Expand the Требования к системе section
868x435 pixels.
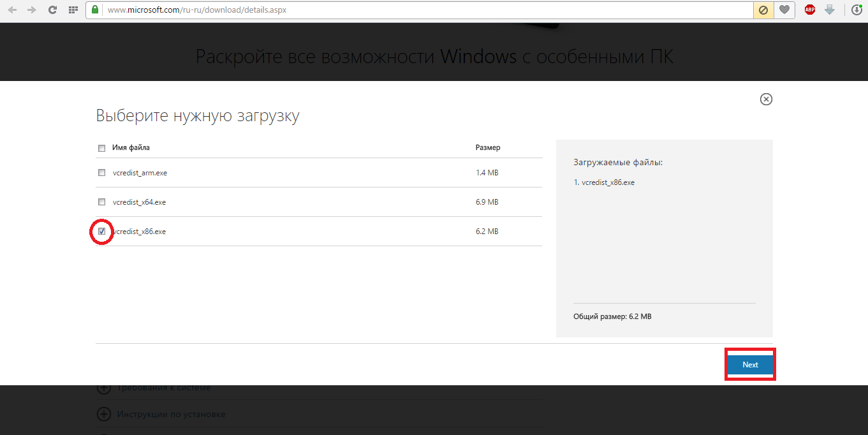(x=103, y=388)
